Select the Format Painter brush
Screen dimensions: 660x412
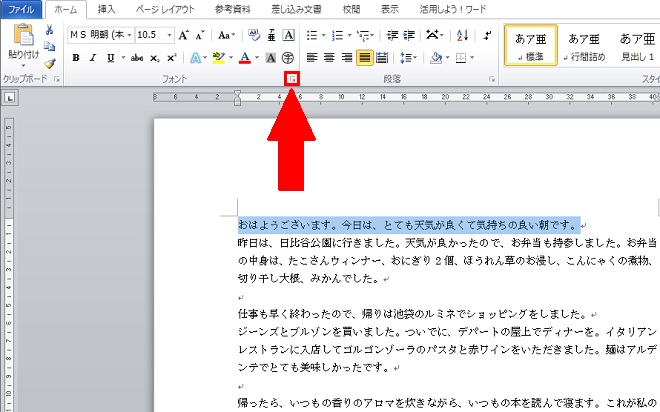[x=50, y=64]
